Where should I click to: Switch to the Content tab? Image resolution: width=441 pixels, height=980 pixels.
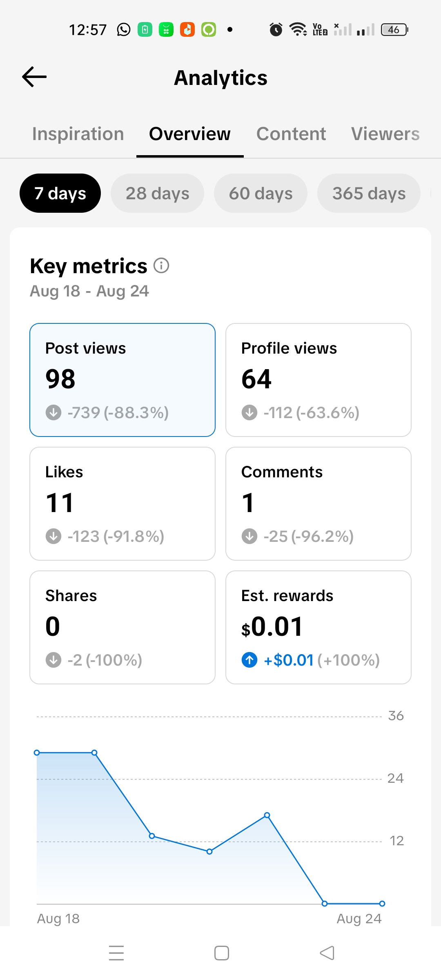point(291,134)
